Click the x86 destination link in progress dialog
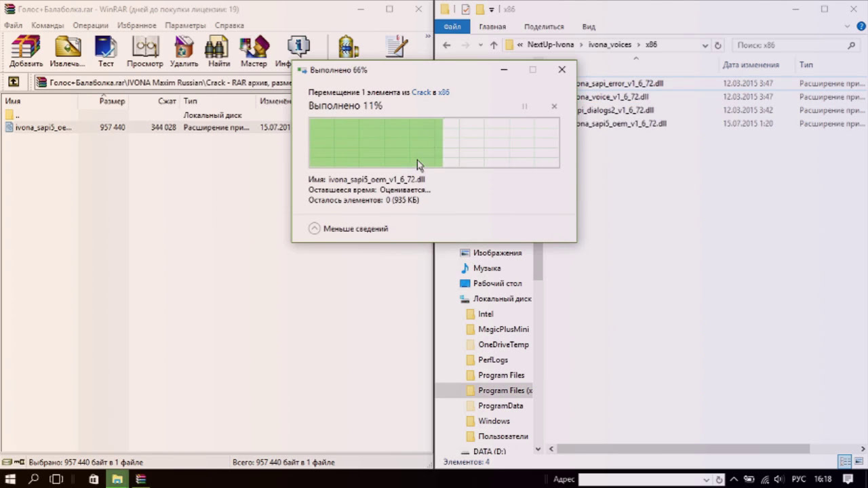Viewport: 868px width, 488px height. click(x=443, y=92)
